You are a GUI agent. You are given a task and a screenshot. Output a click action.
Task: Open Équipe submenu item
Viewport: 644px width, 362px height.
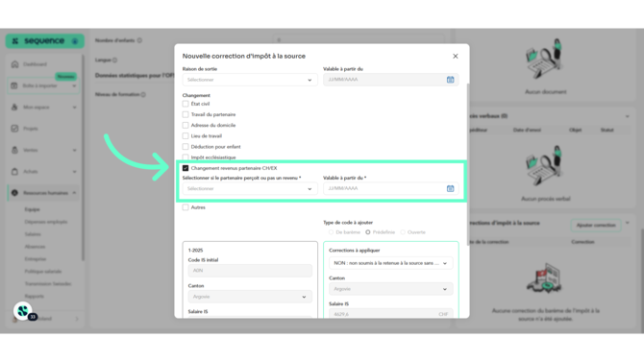32,209
